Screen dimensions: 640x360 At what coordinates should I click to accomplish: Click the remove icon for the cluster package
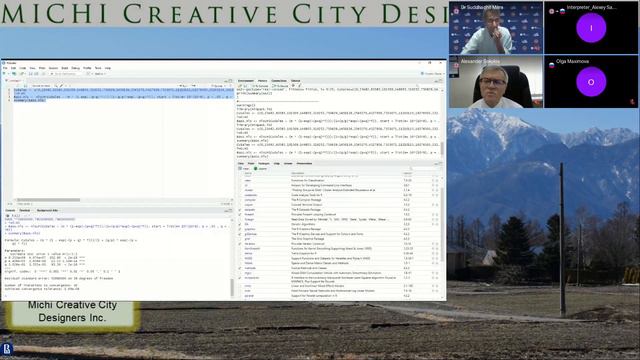437,190
